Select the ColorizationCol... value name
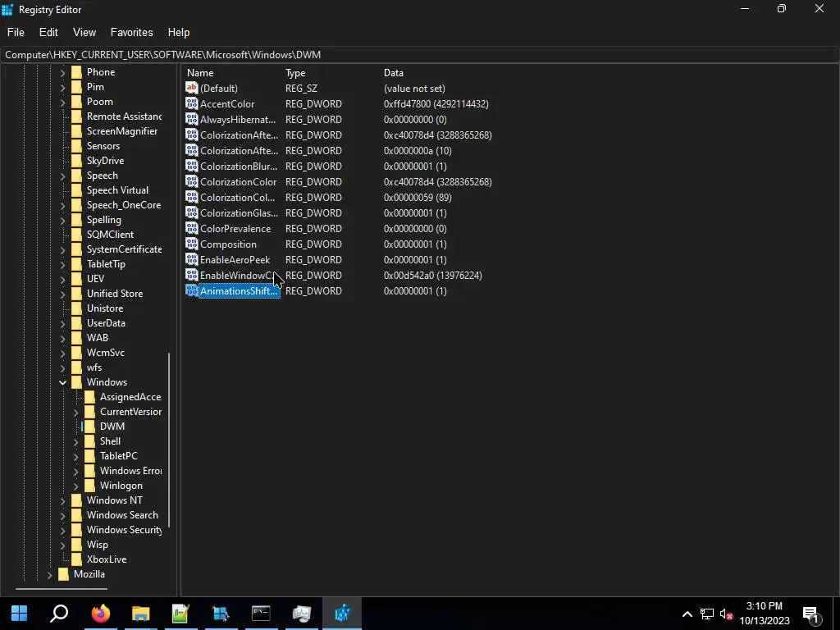 (x=237, y=197)
